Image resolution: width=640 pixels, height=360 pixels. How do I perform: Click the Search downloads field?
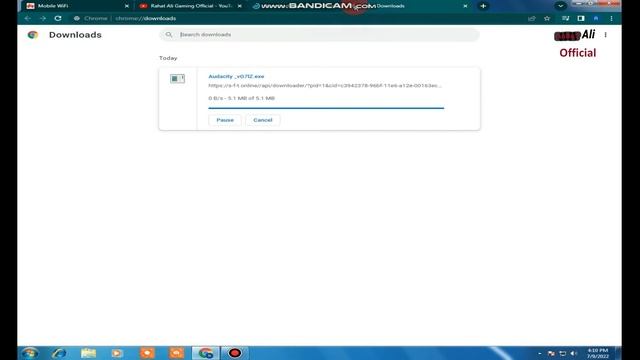point(319,35)
